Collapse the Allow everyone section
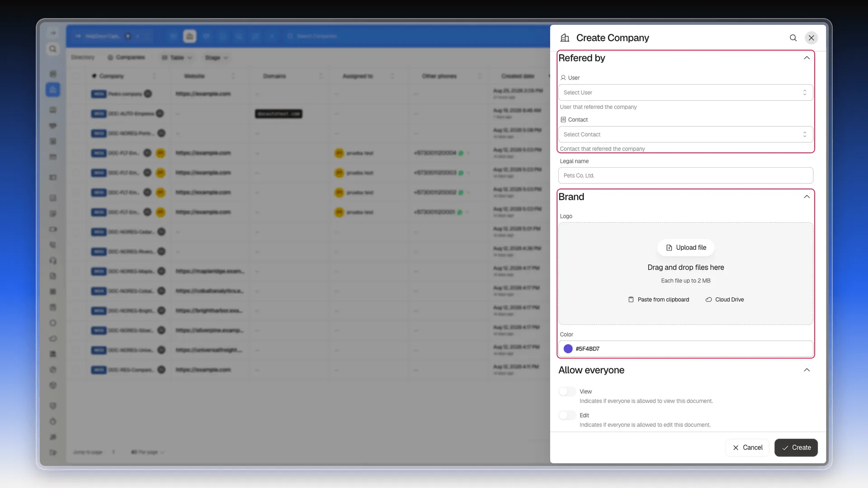Image resolution: width=868 pixels, height=488 pixels. tap(807, 370)
